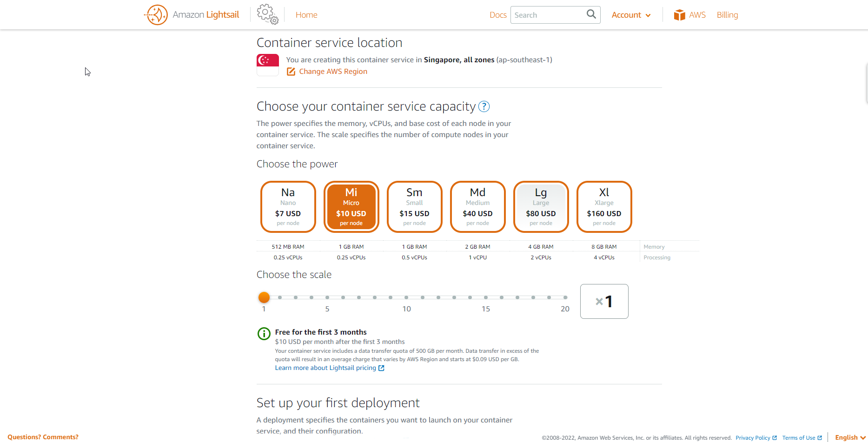Open the Billing page
The width and height of the screenshot is (868, 442).
click(727, 15)
